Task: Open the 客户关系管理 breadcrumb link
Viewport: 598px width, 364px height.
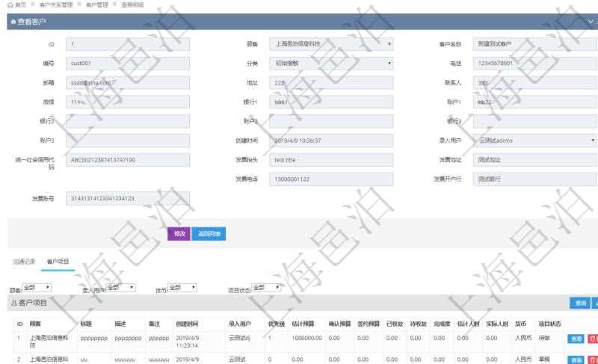Action: click(55, 5)
